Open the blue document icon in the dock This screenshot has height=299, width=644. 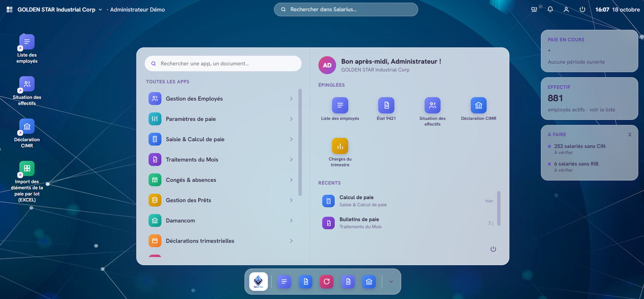[305, 282]
